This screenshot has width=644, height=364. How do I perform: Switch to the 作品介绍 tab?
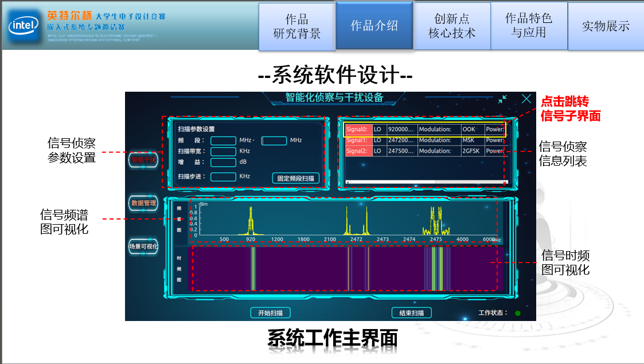[374, 26]
